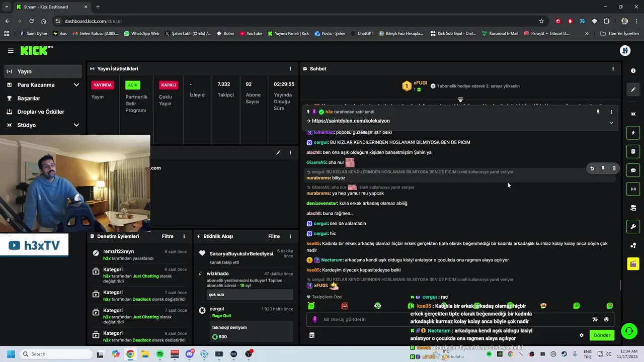The image size is (644, 362).
Task: Select Yayın in the left sidebar
Action: coord(42,71)
